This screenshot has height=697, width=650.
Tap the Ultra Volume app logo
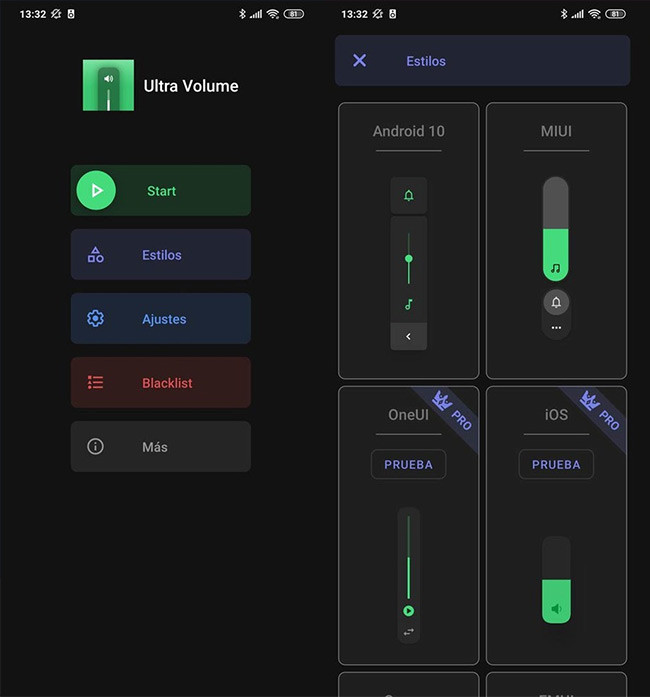(108, 85)
